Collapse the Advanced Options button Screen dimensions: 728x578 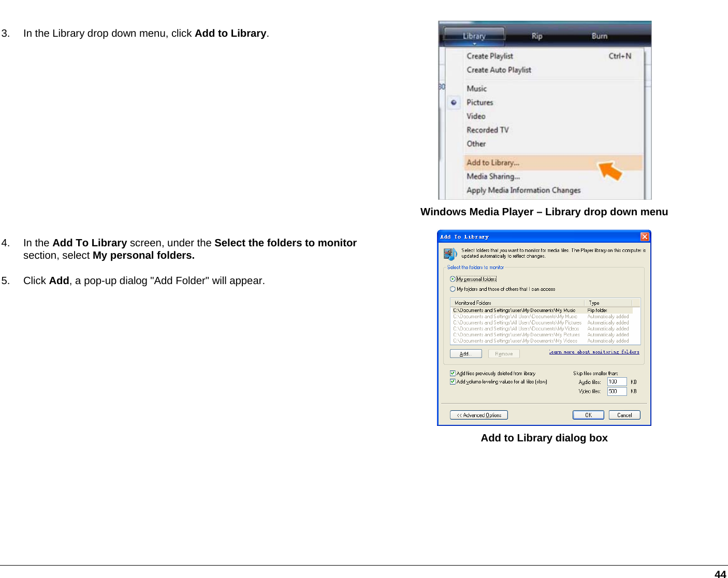tap(479, 415)
